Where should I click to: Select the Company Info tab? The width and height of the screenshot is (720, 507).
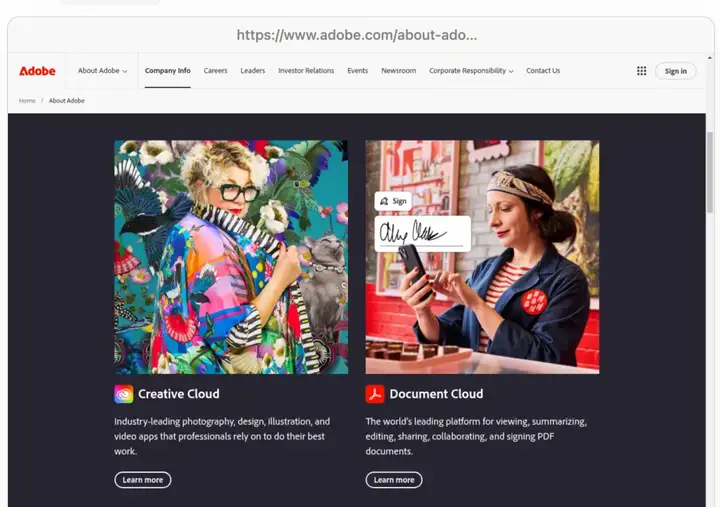click(168, 71)
